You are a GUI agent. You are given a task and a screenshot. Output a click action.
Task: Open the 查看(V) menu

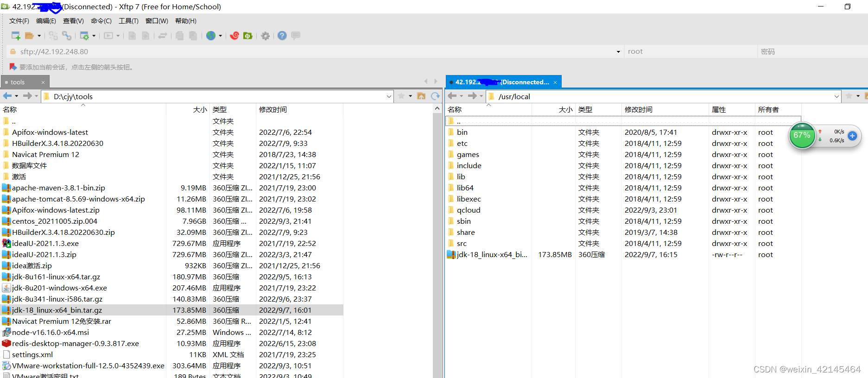click(x=73, y=21)
